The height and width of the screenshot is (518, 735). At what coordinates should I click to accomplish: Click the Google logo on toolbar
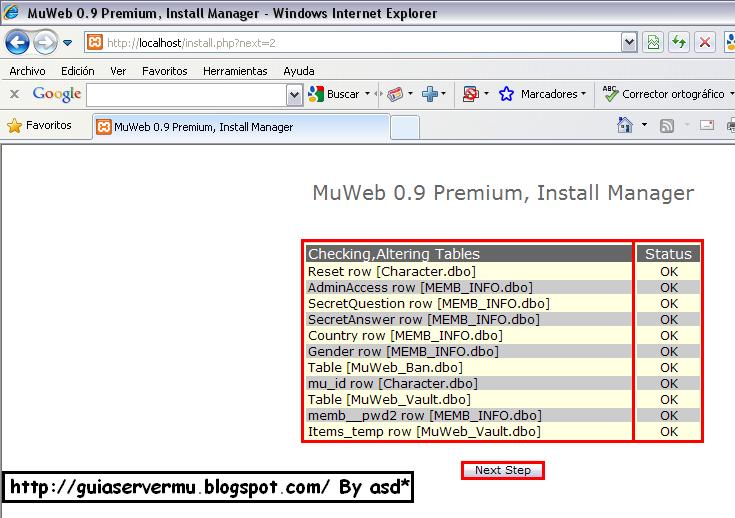(x=57, y=94)
